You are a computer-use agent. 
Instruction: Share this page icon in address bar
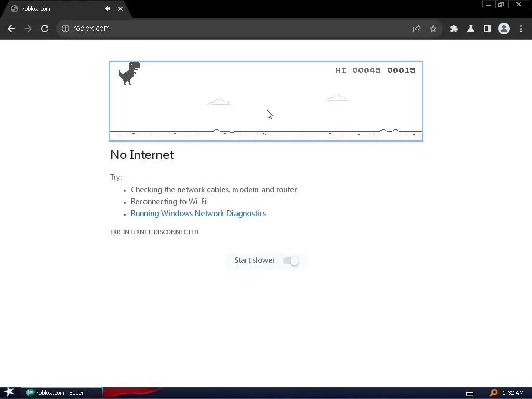tap(417, 29)
